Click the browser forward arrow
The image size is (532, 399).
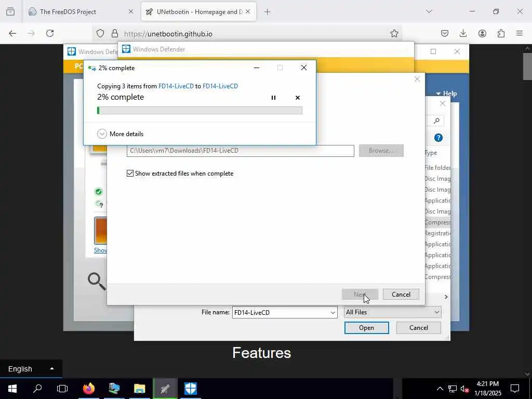[x=31, y=33]
